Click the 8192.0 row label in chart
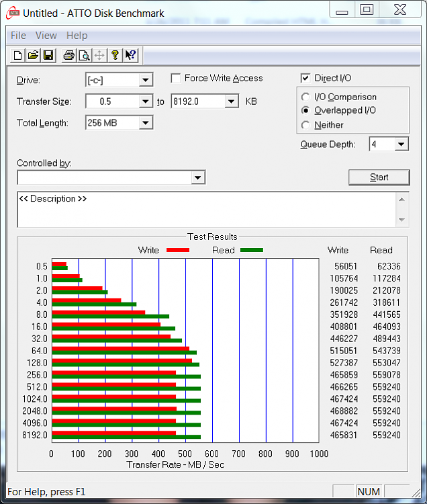The image size is (427, 504). click(x=35, y=435)
